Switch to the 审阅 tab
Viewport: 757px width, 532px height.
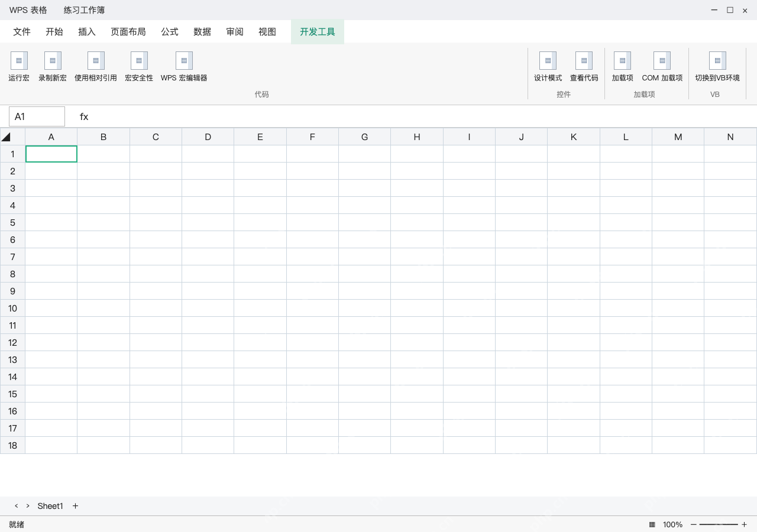click(x=235, y=32)
